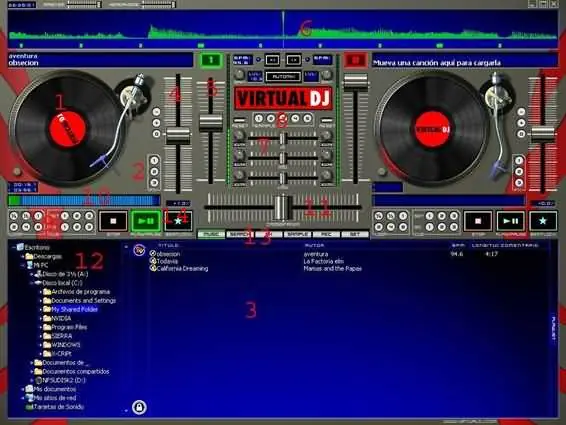Select the My Shared Folder folder
Image resolution: width=566 pixels, height=425 pixels.
pos(74,309)
